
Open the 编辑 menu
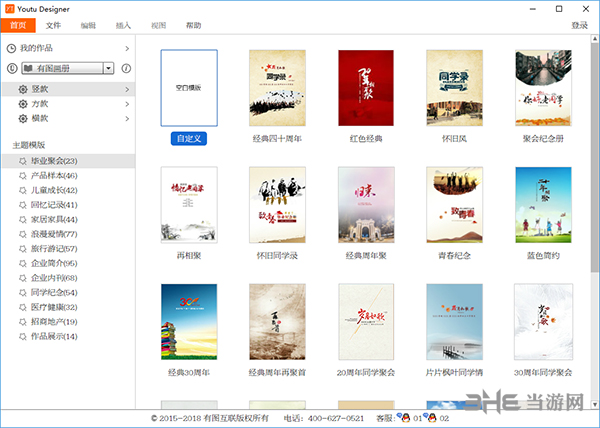pos(88,25)
